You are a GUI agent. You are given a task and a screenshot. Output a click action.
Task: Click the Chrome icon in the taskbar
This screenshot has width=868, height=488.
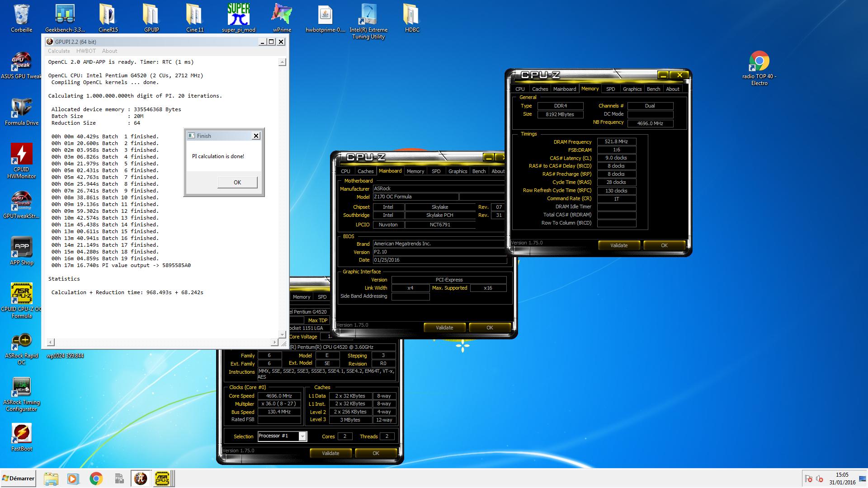(96, 479)
